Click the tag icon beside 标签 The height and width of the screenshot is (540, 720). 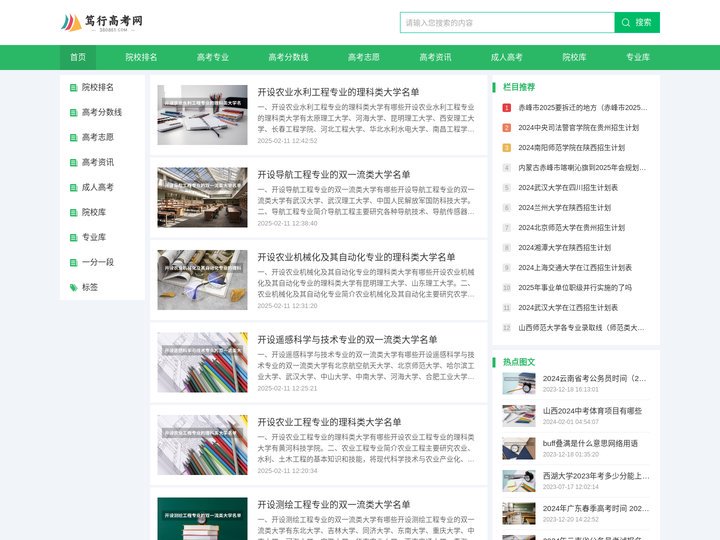point(73,287)
